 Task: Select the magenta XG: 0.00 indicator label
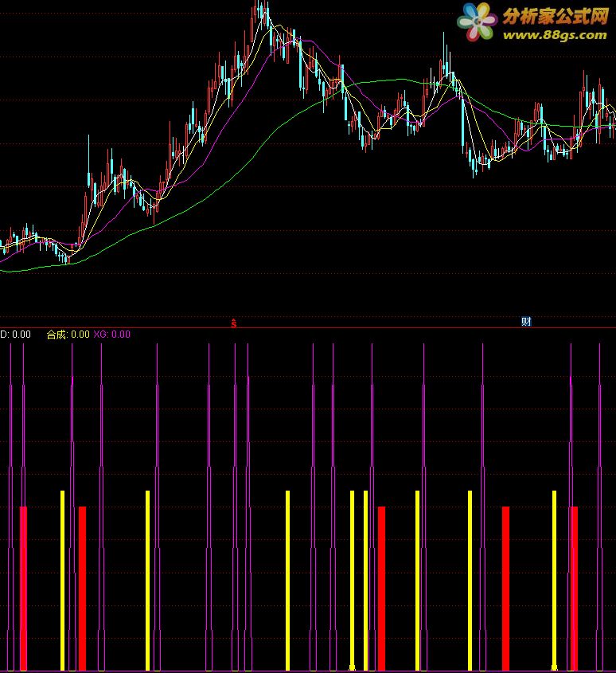coord(112,335)
